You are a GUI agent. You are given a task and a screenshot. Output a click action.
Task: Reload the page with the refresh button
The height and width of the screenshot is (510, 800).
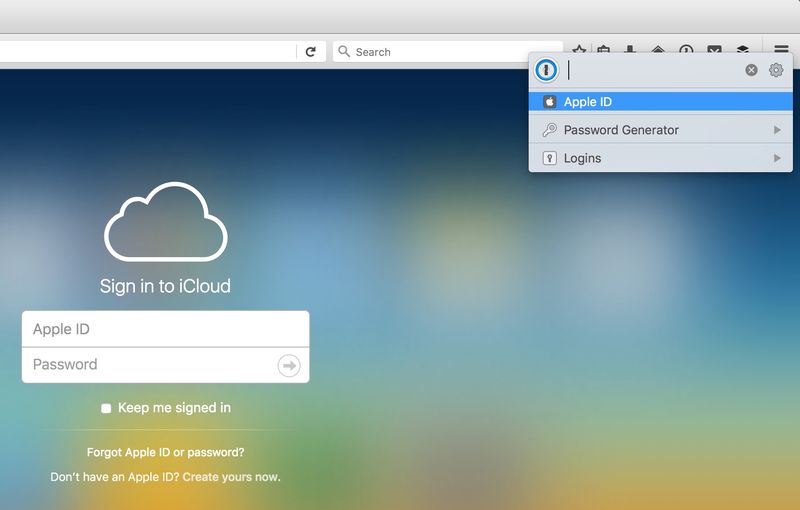coord(311,52)
